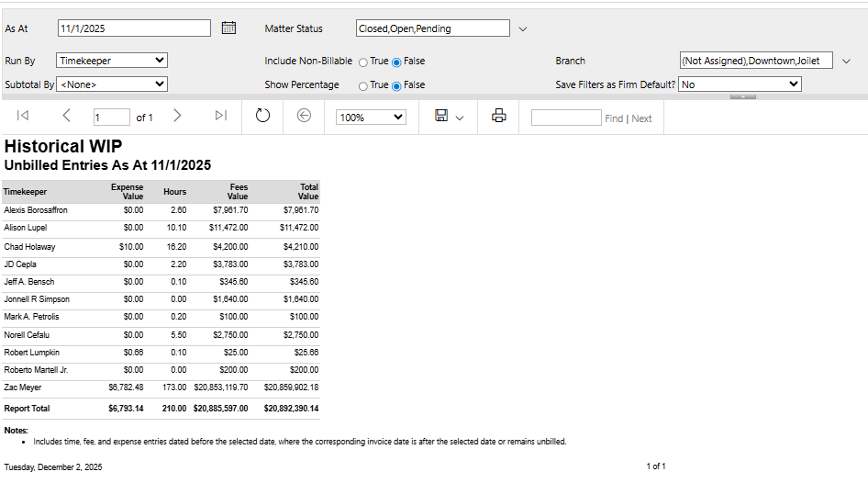The image size is (868, 483).
Task: Go to previous report page
Action: (x=66, y=116)
